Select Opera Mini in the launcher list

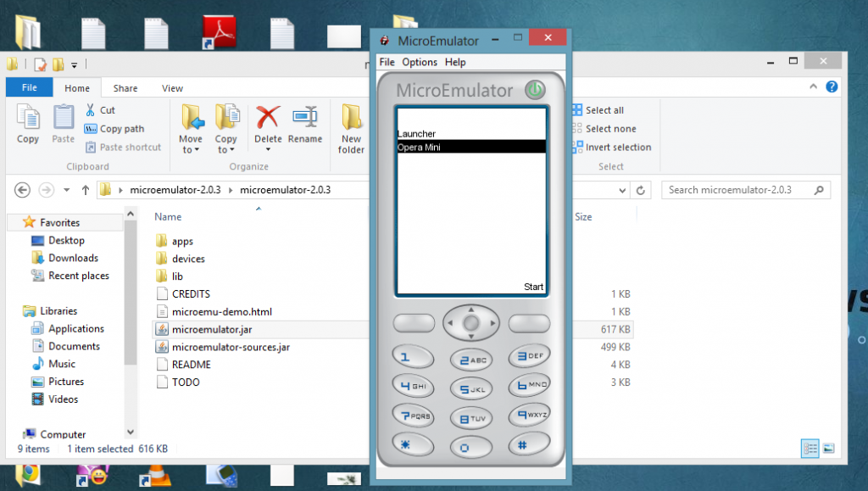(470, 147)
